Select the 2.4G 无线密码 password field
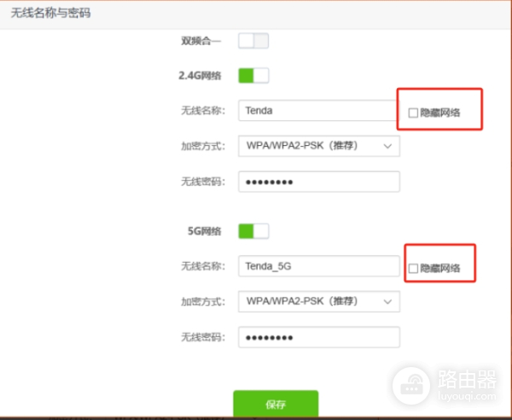512x420 pixels. [x=318, y=182]
